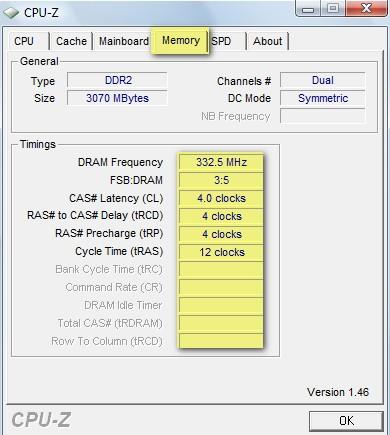Viewport: 390px width, 435px height.
Task: Click the Symmetric DC Mode field
Action: [x=323, y=98]
